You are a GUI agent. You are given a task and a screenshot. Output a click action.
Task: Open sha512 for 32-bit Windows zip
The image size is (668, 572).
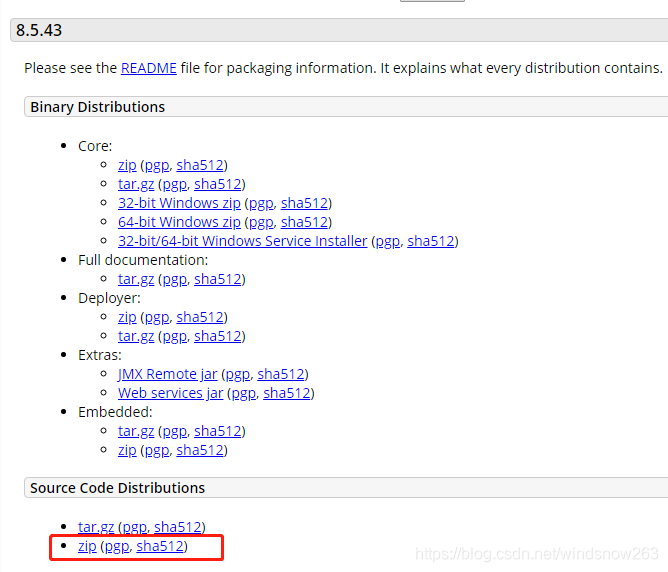[304, 203]
